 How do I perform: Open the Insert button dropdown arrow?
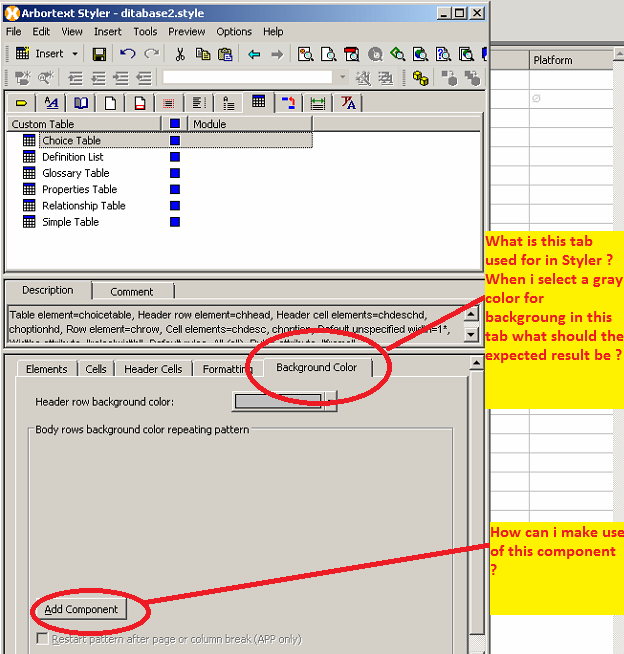pyautogui.click(x=75, y=54)
